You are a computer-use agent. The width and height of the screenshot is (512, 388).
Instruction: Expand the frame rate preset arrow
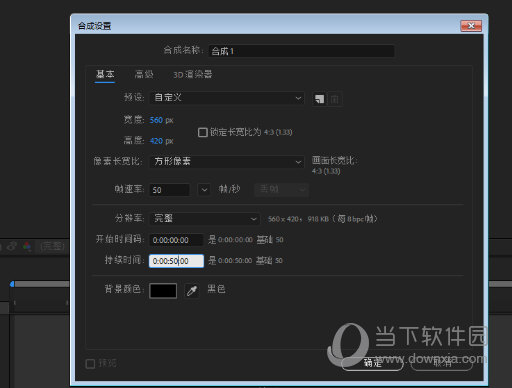click(204, 190)
